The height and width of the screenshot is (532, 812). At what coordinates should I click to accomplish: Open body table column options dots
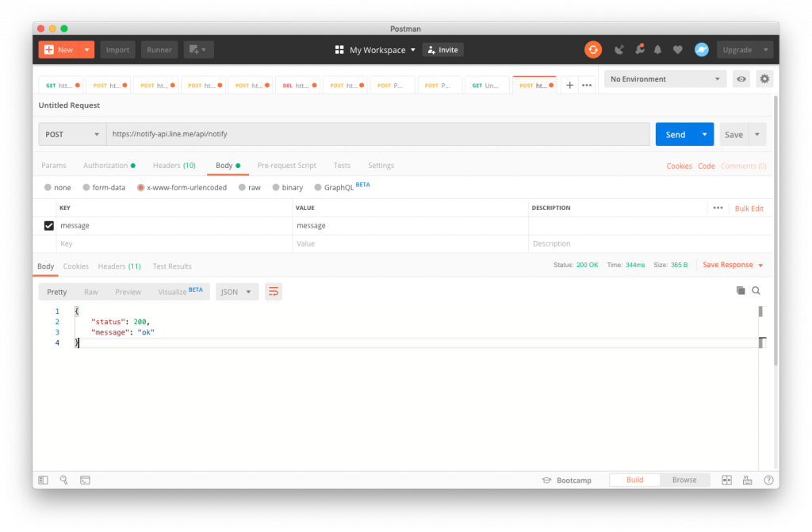tap(718, 208)
